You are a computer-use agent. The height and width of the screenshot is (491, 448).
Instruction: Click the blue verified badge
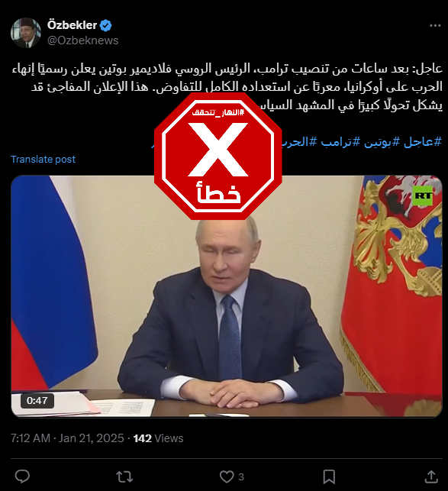[x=105, y=25]
